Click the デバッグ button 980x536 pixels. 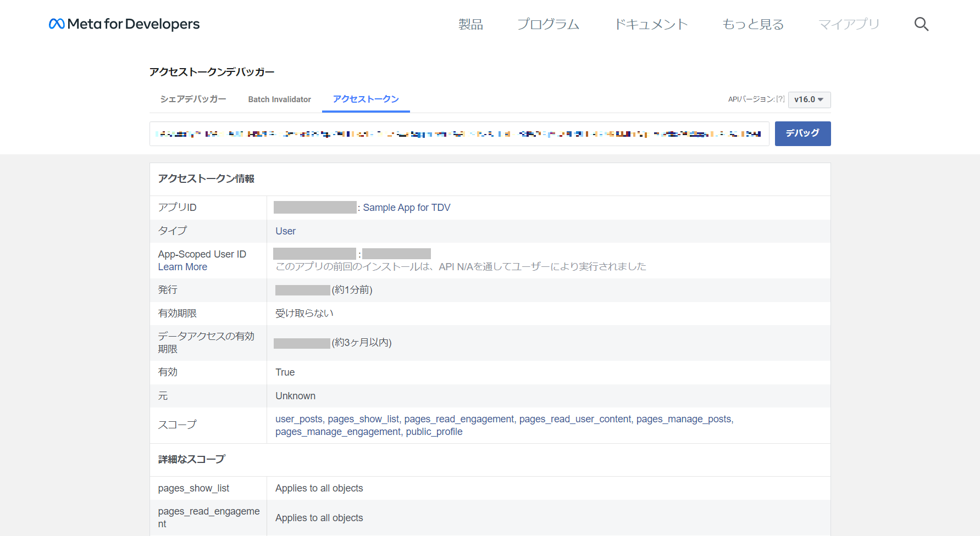[x=802, y=133]
